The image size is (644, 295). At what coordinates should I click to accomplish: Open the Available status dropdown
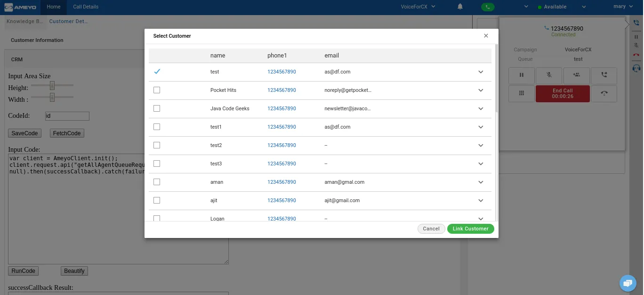pos(562,7)
